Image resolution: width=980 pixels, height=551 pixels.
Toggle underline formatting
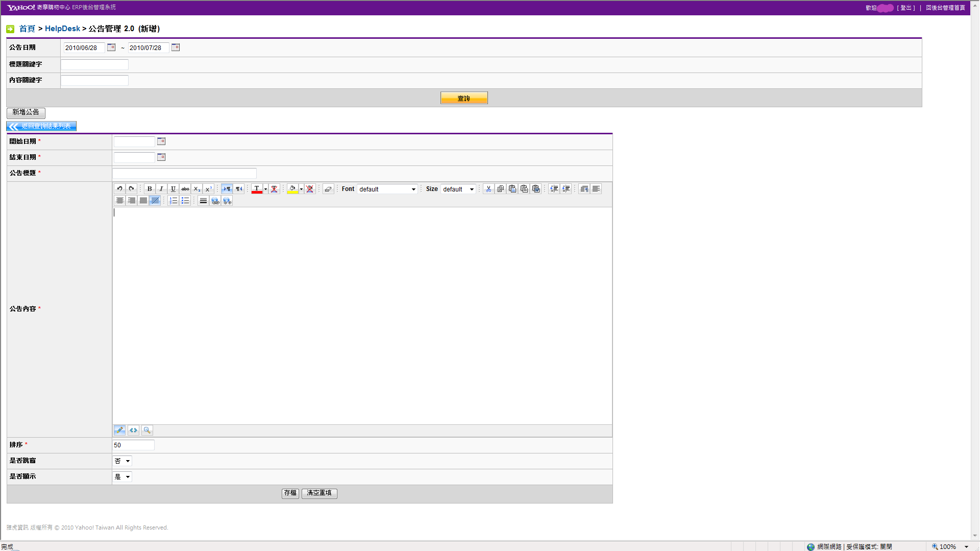(173, 189)
